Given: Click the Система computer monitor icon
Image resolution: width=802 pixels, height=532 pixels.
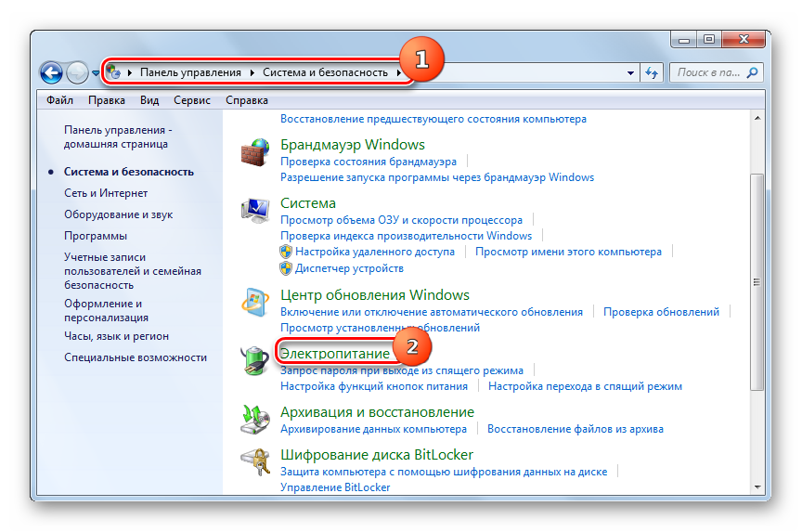Looking at the screenshot, I should point(255,210).
